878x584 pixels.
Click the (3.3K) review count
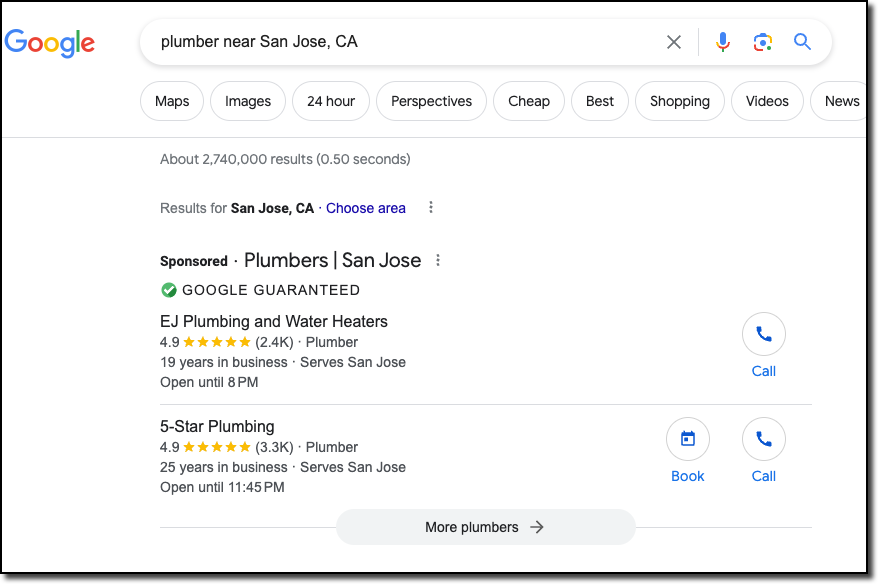click(274, 447)
